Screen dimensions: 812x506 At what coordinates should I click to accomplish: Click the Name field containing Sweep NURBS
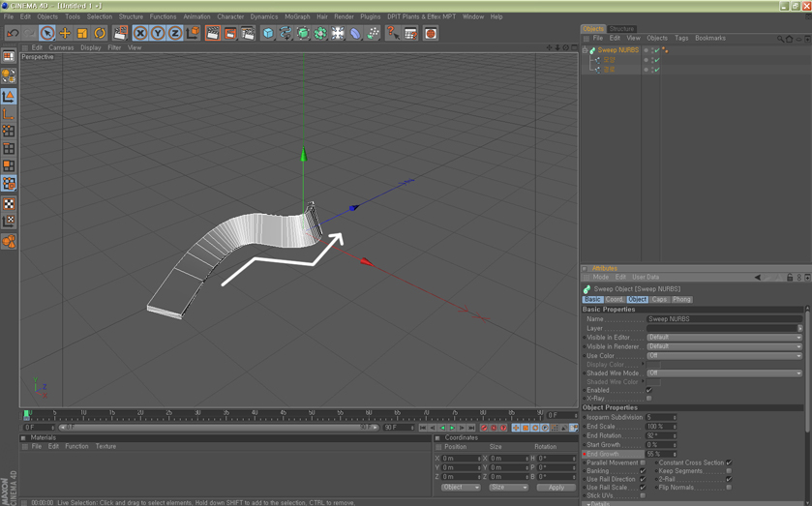[724, 319]
